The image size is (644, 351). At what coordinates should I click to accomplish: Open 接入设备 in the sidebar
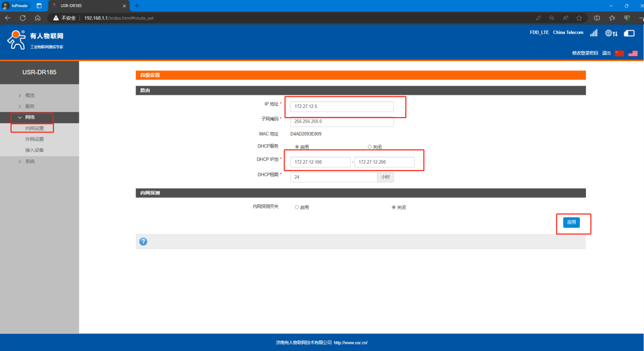pyautogui.click(x=35, y=150)
